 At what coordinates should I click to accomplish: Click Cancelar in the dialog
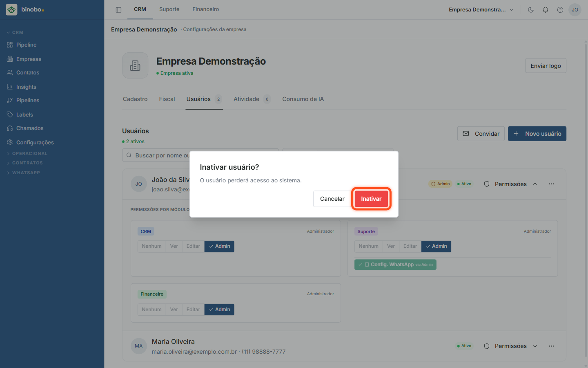click(332, 199)
